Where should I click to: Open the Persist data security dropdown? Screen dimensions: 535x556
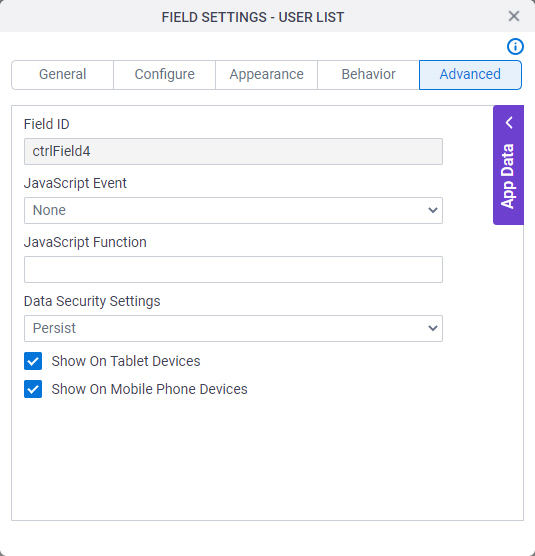tap(233, 328)
